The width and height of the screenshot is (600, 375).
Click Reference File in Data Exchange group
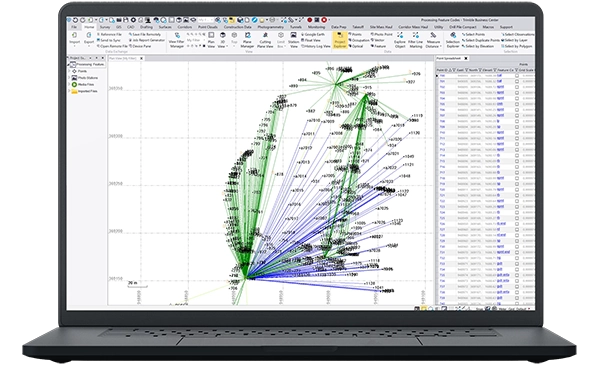[x=109, y=34]
